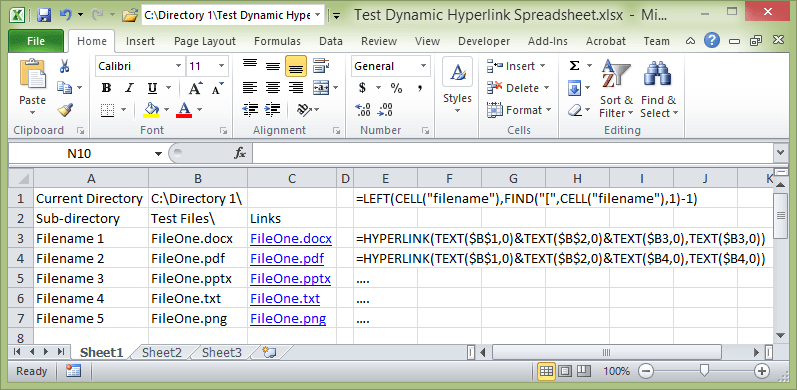Viewport: 797px width, 390px height.
Task: Switch to the Formulas tab
Action: coord(278,41)
